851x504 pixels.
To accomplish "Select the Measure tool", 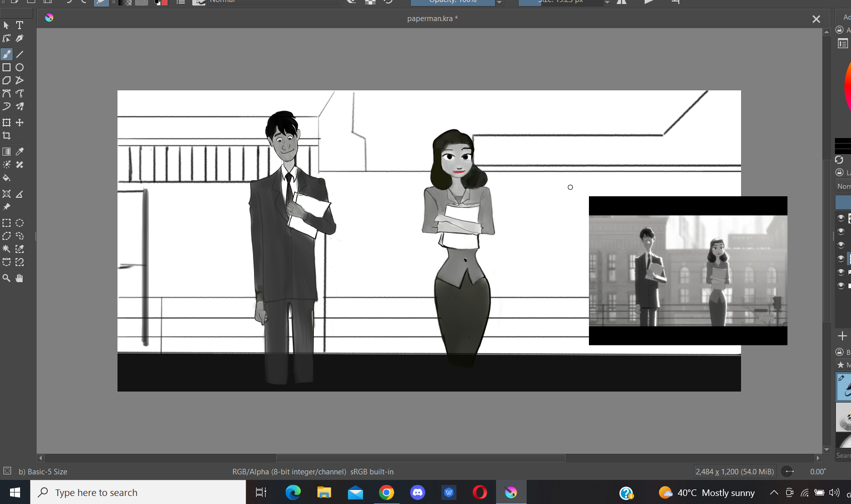I will (20, 194).
